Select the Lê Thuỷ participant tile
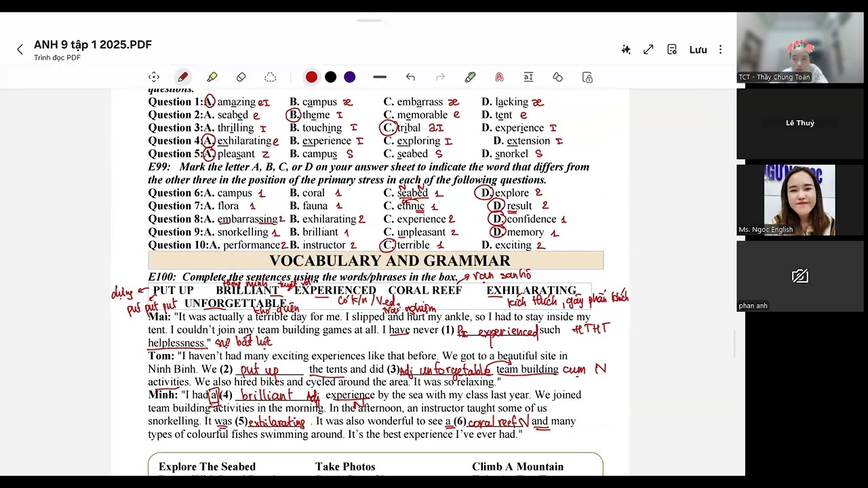This screenshot has height=488, width=868. pyautogui.click(x=800, y=123)
